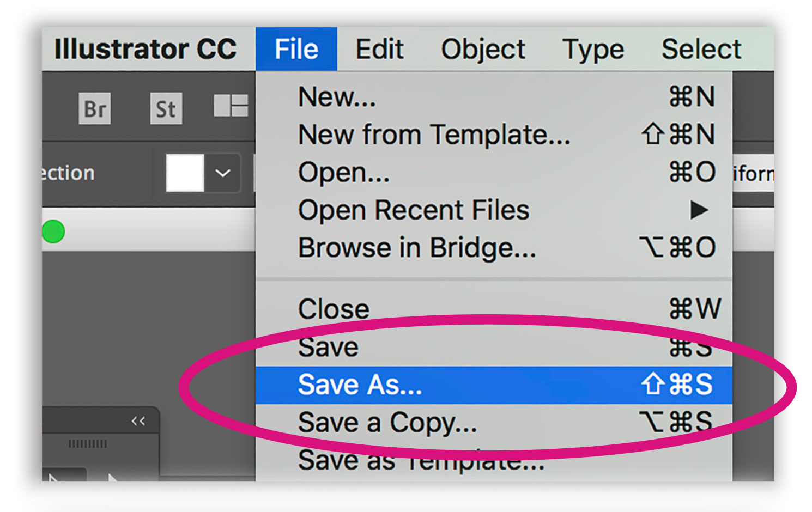Viewport: 812px width, 512px height.
Task: Open the Select menu
Action: tap(701, 49)
